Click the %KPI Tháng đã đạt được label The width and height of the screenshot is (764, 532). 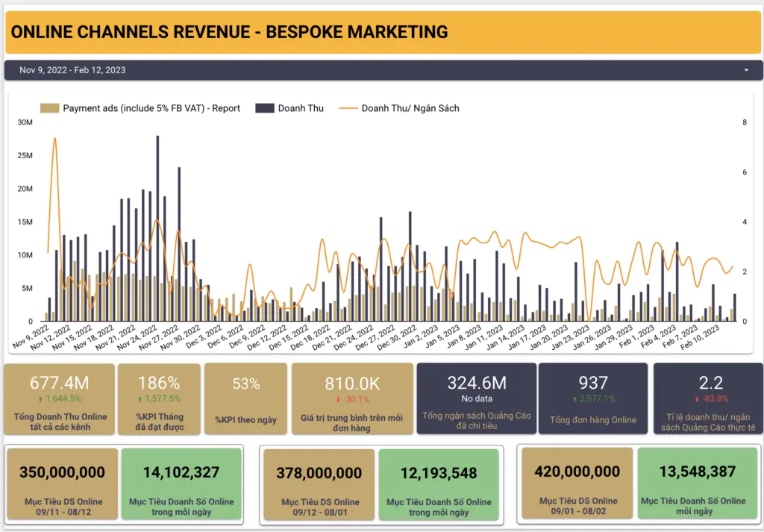click(159, 422)
